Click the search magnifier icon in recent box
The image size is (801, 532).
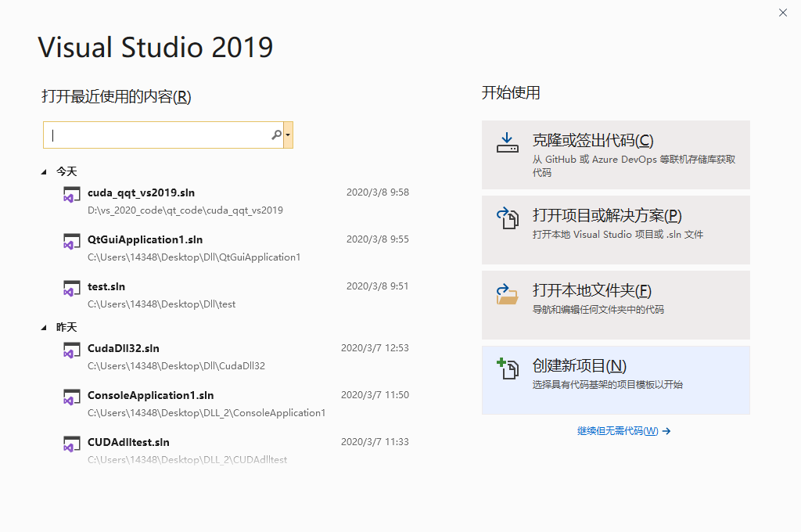tap(276, 135)
